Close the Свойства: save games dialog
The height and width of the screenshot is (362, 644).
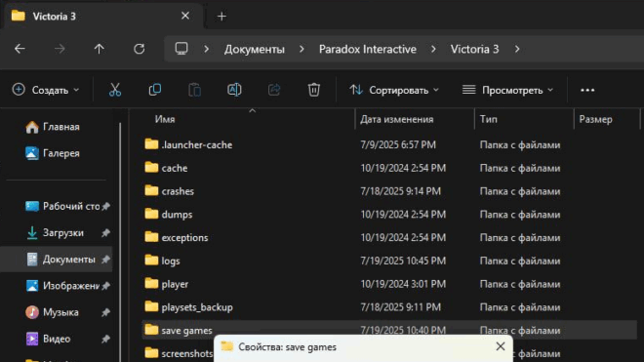(501, 346)
